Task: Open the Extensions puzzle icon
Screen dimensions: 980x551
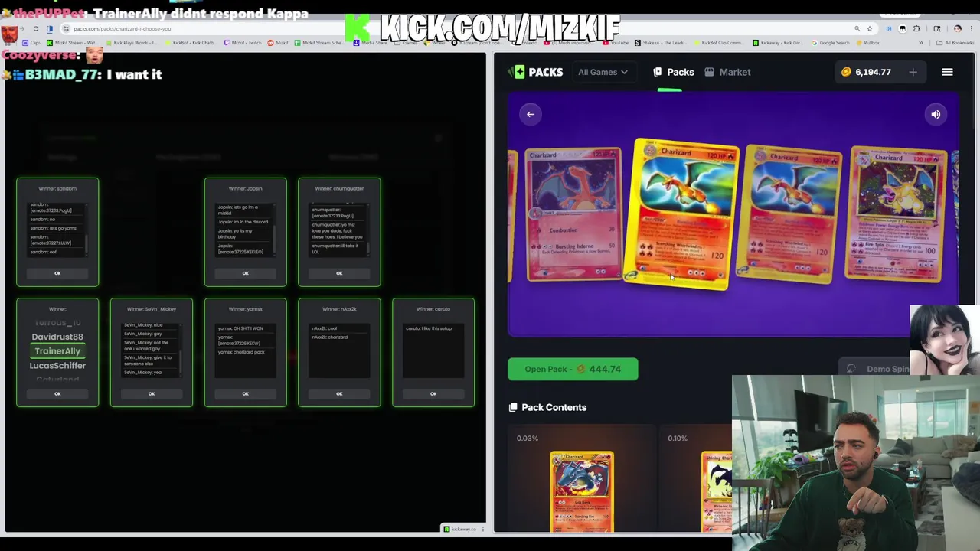Action: (916, 29)
